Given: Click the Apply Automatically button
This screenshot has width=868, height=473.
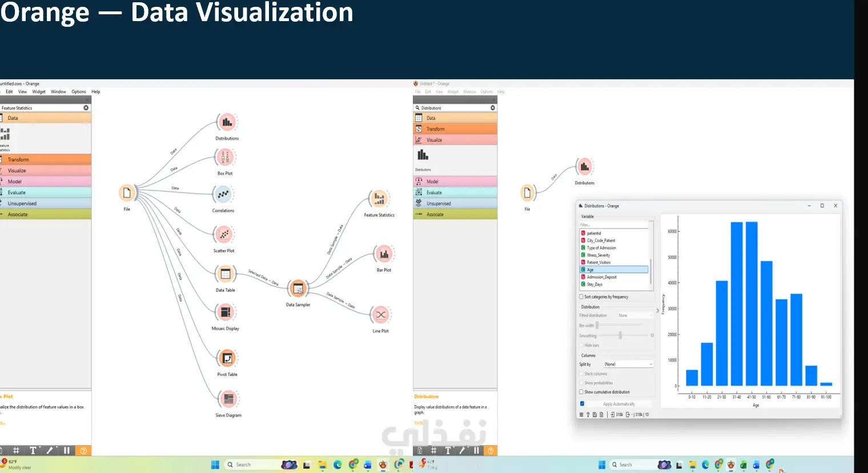Looking at the screenshot, I should (619, 404).
